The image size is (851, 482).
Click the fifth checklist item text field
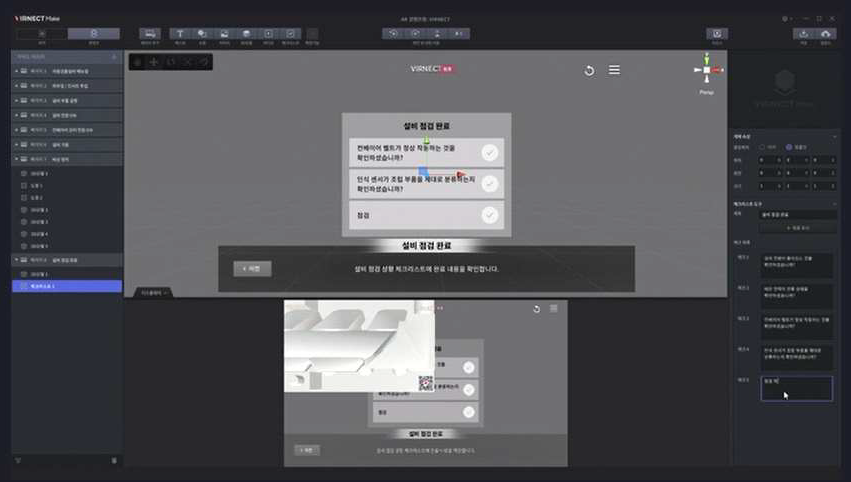[x=796, y=388]
